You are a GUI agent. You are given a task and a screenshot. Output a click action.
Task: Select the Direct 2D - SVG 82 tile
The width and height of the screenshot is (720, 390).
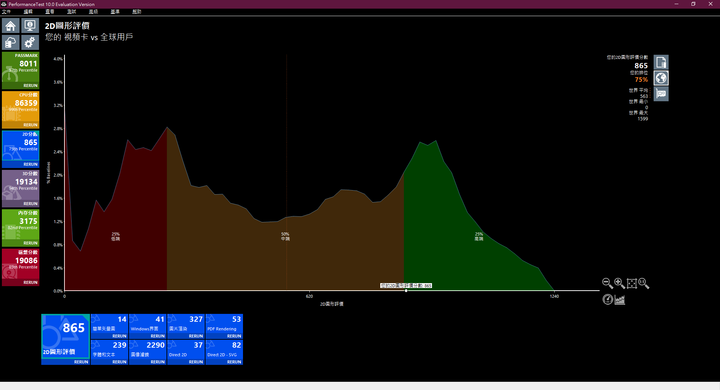(x=224, y=352)
